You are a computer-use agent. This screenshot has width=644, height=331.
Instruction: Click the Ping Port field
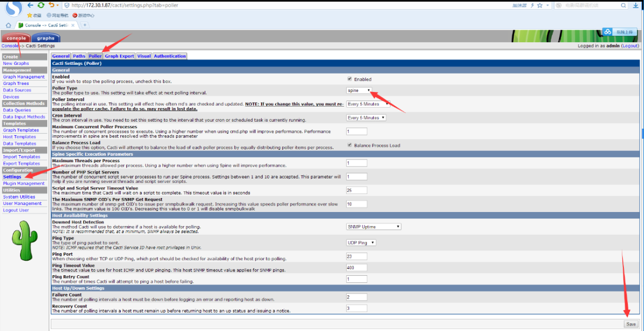click(356, 256)
